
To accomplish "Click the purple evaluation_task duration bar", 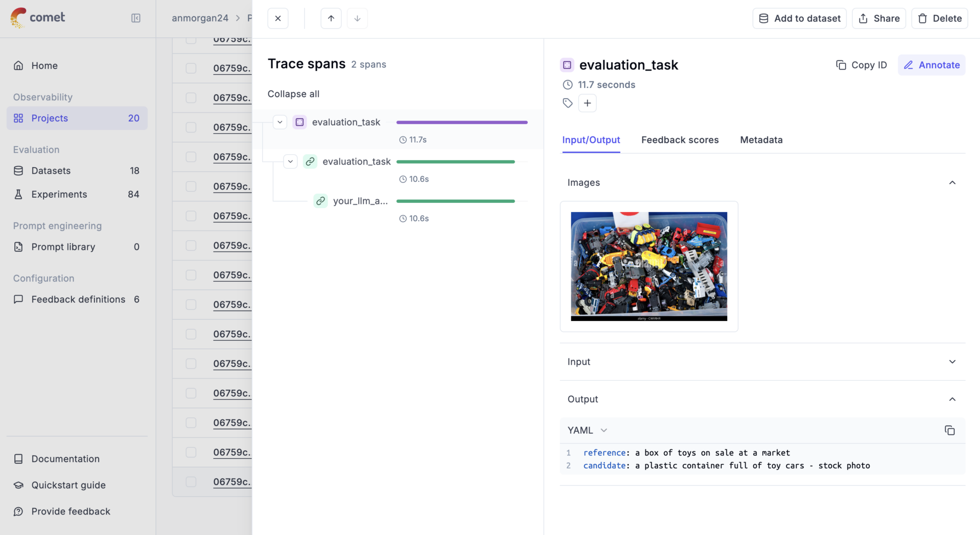I will point(462,123).
